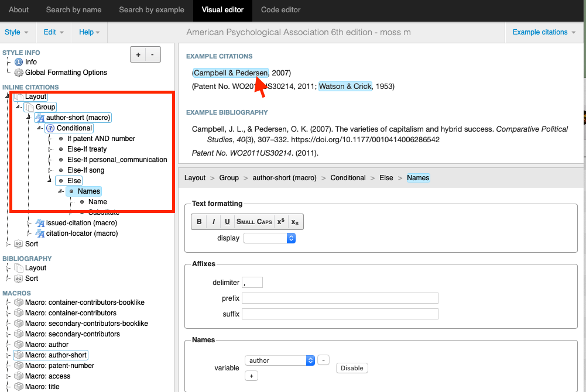Toggle superscript formatting
Viewport: 586px width, 392px height.
coord(281,222)
